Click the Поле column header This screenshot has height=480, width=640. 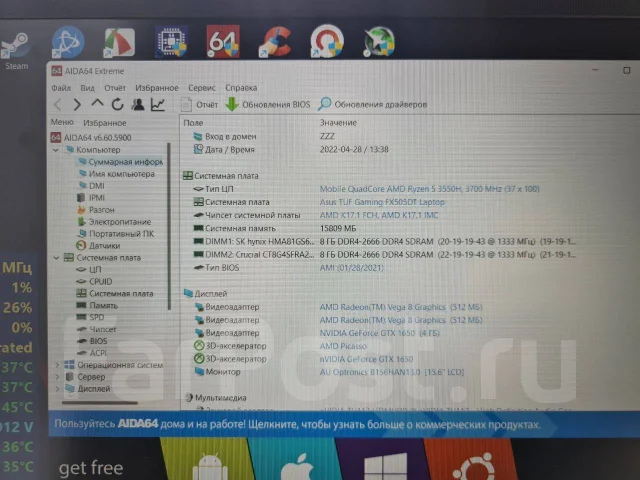click(193, 123)
